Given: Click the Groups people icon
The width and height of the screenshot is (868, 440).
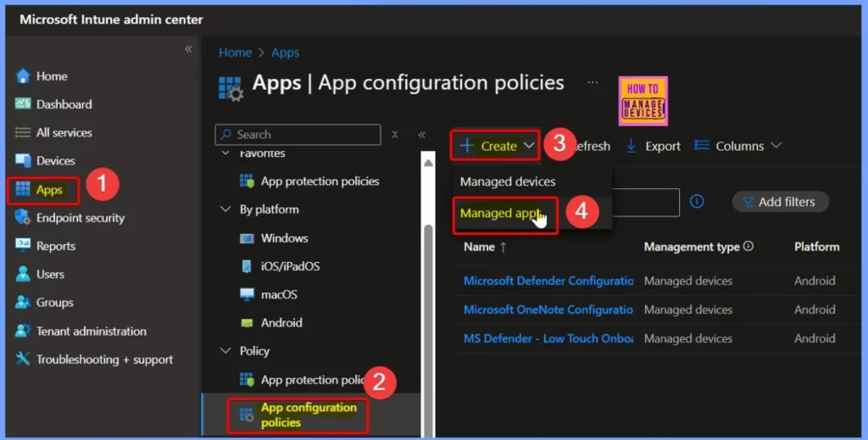Looking at the screenshot, I should tap(23, 302).
